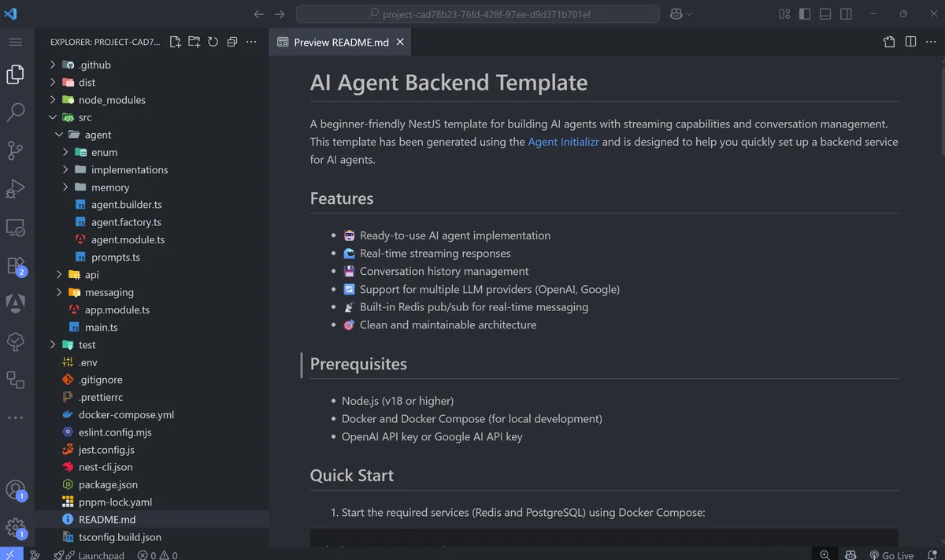Expand the messaging folder
This screenshot has height=560, width=945.
coord(59,292)
